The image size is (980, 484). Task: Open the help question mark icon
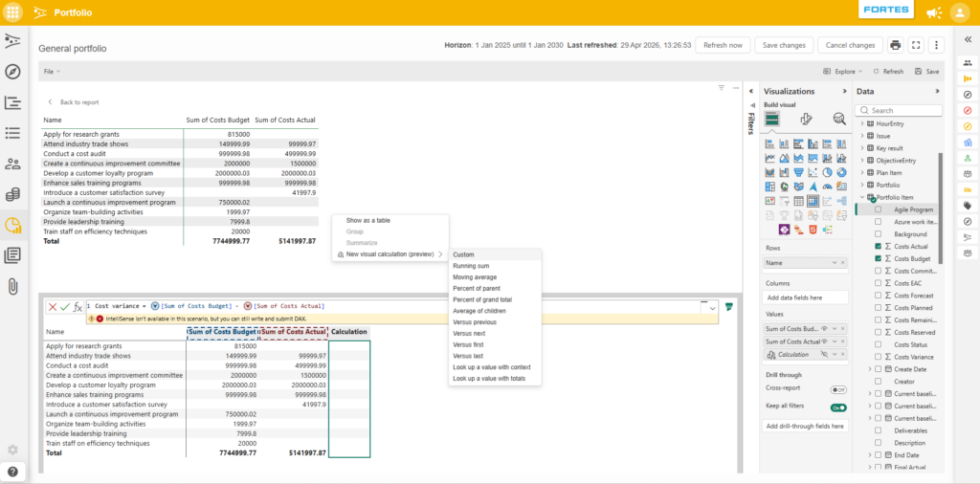pos(12,472)
